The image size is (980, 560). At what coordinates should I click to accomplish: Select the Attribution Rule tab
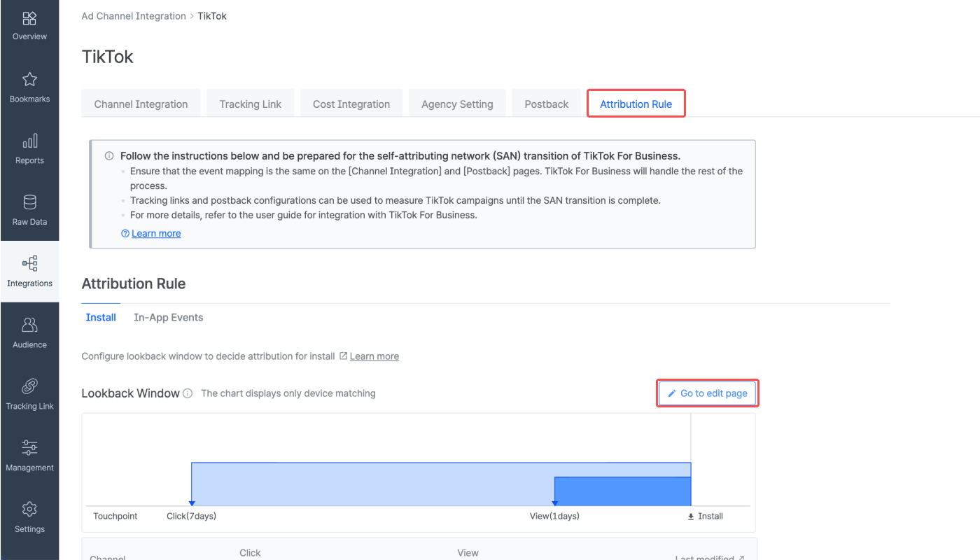coord(636,104)
